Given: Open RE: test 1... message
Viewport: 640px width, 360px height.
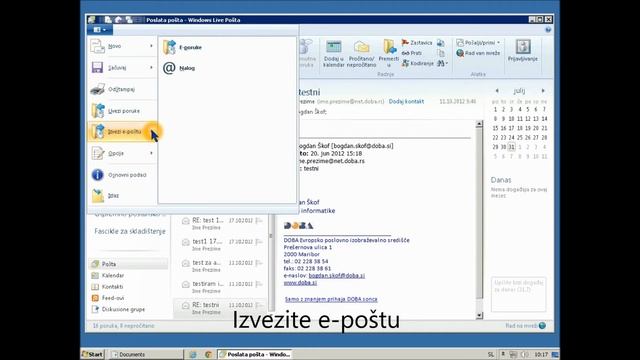Looking at the screenshot, I should click(220, 223).
